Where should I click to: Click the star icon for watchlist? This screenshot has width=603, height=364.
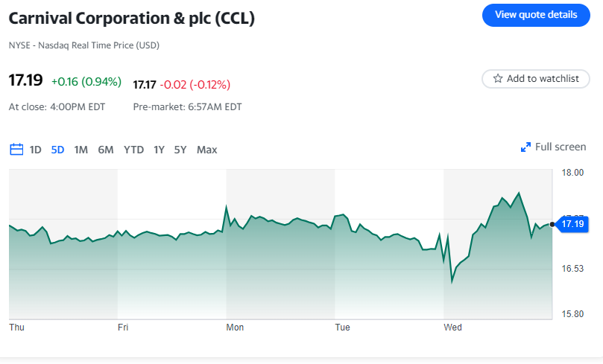(497, 79)
